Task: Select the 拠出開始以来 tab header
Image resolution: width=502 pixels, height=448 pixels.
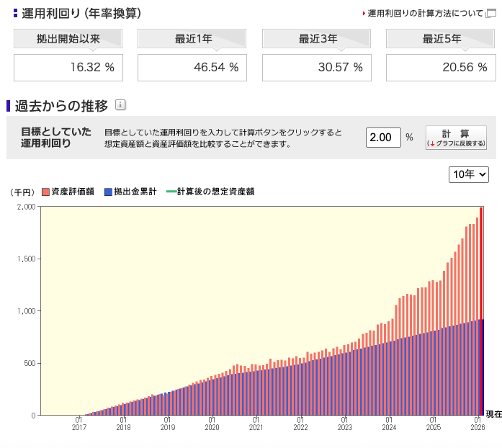Action: tap(68, 39)
